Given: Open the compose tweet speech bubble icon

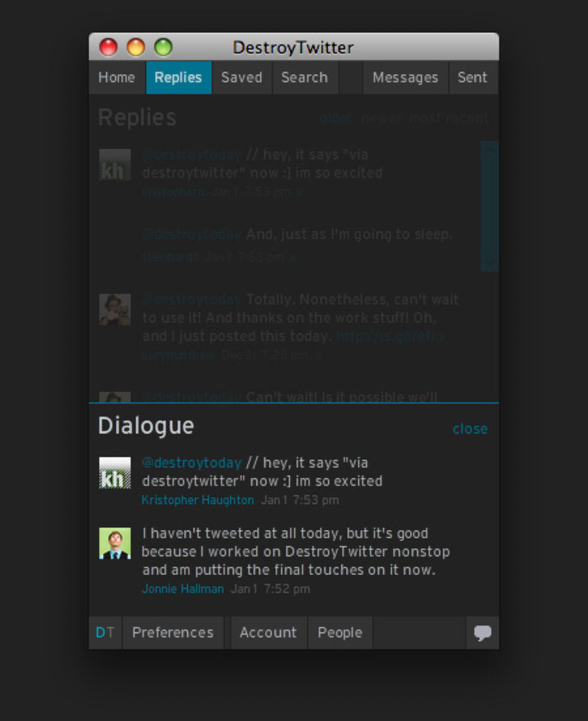Looking at the screenshot, I should point(482,633).
